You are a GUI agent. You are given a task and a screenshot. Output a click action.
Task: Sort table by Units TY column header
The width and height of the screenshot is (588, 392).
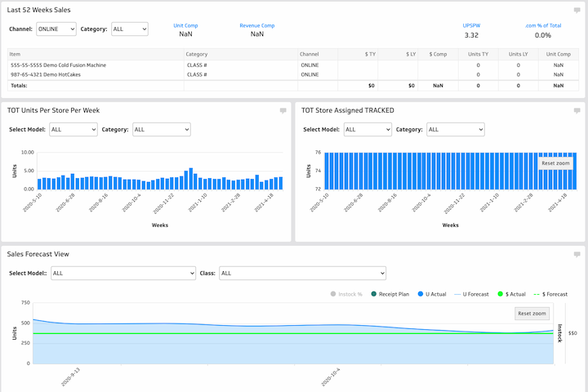[x=478, y=55]
